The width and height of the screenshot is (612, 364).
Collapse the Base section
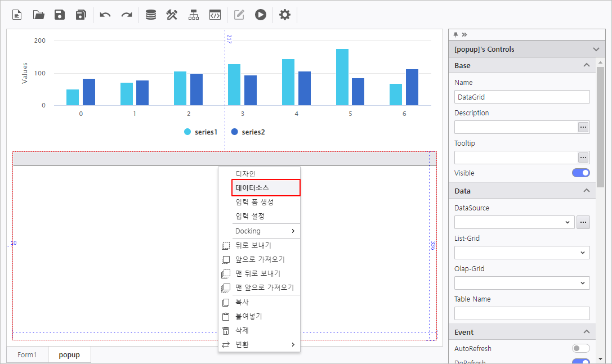(x=587, y=65)
